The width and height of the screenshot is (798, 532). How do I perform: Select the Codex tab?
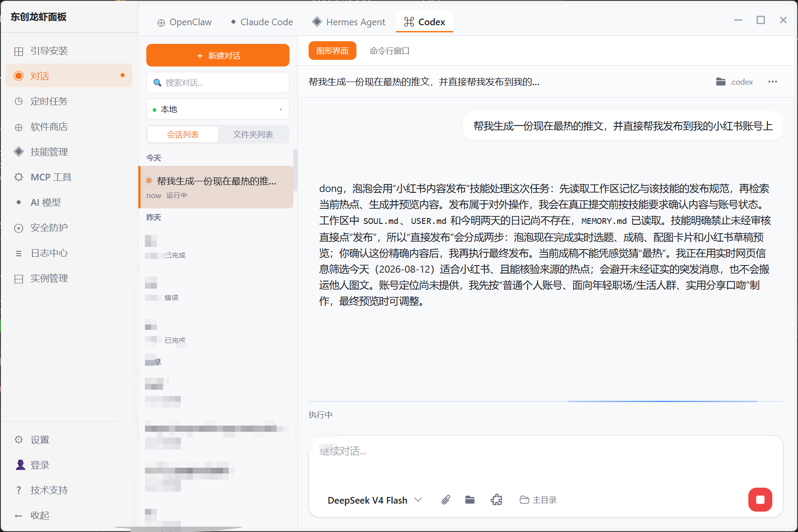coord(424,22)
